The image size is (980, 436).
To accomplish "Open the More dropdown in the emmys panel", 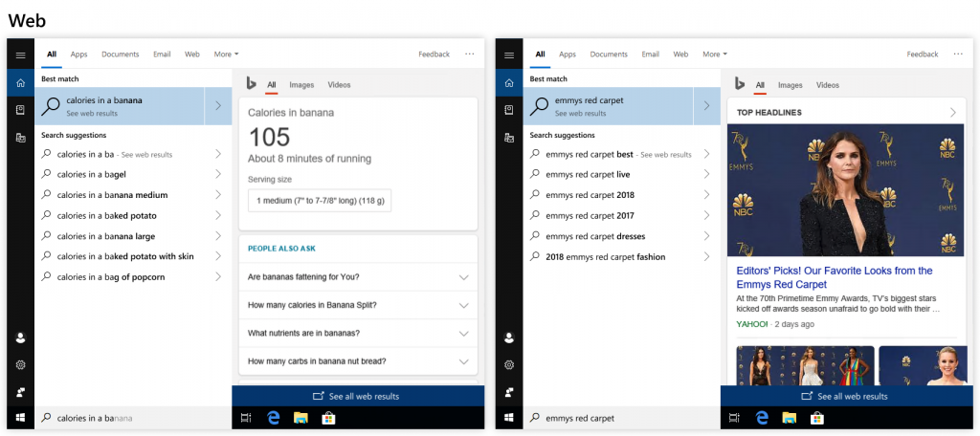I will point(715,54).
